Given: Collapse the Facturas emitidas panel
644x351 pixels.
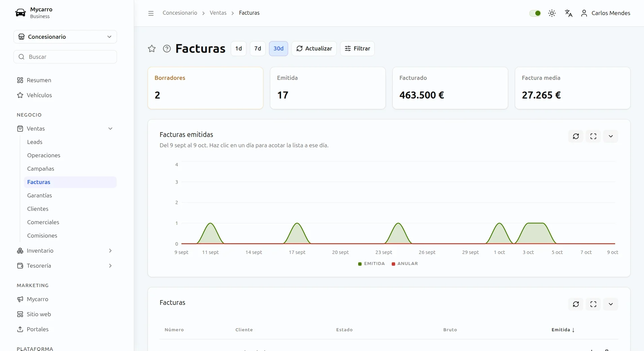Looking at the screenshot, I should (611, 136).
